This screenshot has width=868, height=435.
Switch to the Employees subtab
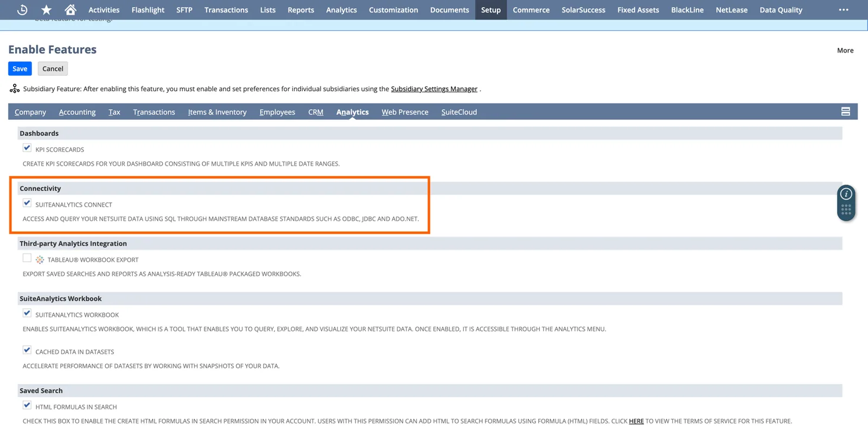pyautogui.click(x=277, y=112)
